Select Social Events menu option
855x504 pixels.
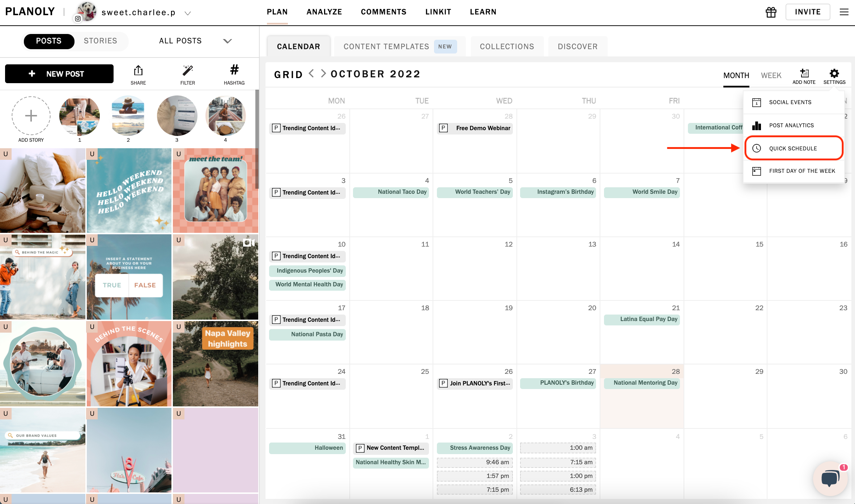[794, 102]
